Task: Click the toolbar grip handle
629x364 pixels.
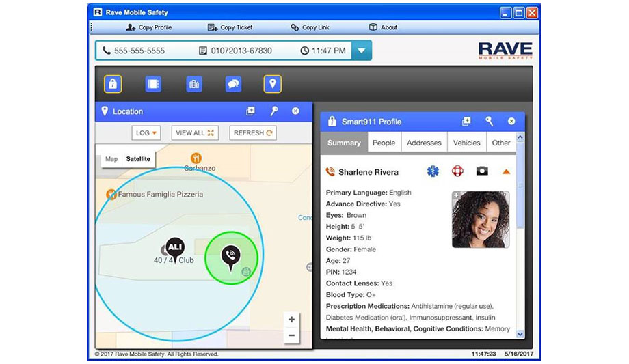Action: point(92,27)
